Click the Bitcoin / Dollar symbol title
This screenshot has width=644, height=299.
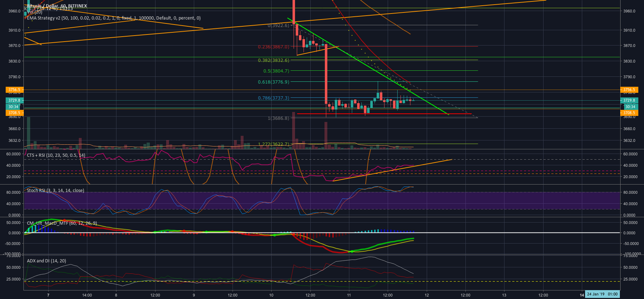57,6
